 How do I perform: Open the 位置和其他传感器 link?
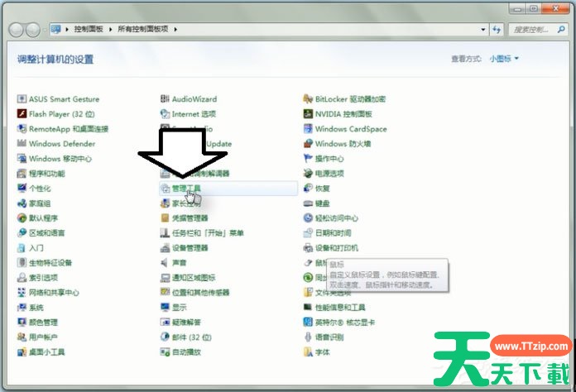pyautogui.click(x=201, y=293)
